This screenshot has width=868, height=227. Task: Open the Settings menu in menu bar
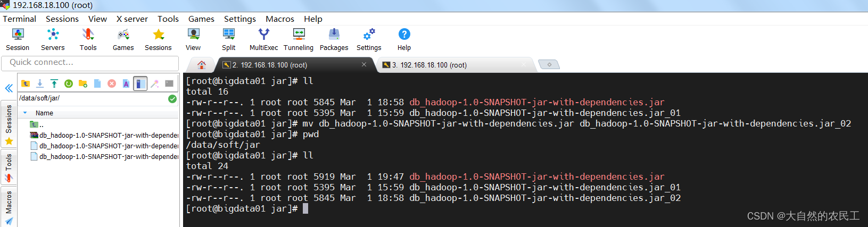point(240,19)
